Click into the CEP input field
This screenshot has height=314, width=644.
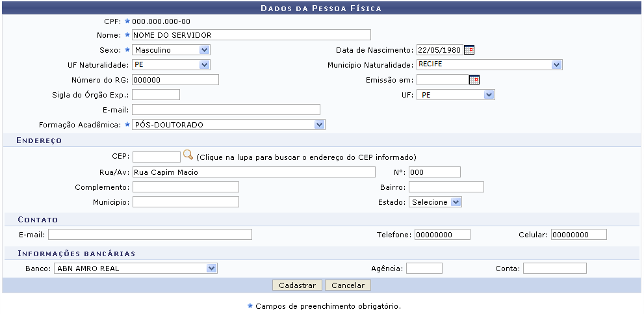[156, 157]
